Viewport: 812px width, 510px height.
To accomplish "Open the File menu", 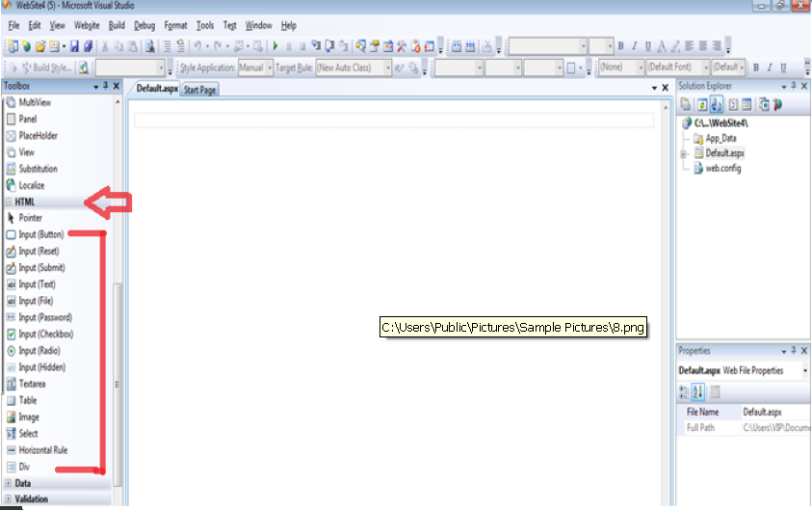I will click(13, 25).
